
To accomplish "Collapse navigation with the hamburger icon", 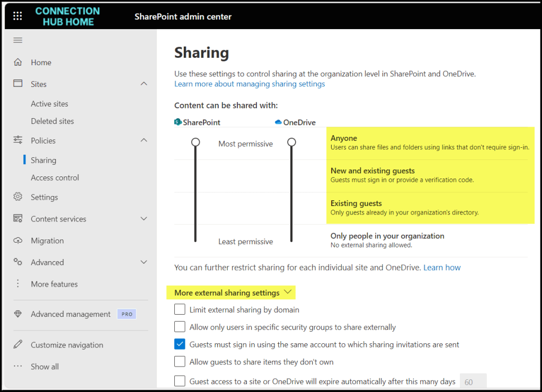I will click(x=18, y=41).
